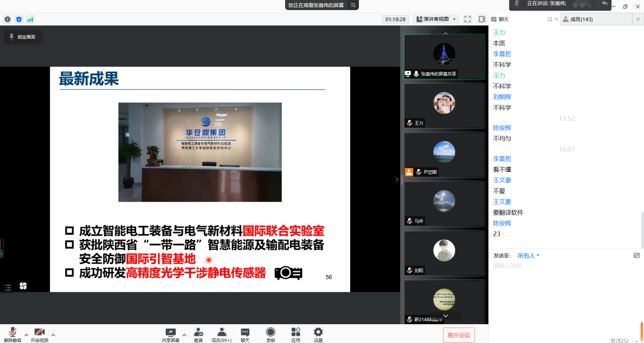Start recording with 录制 button
This screenshot has width=644, height=343.
[x=270, y=334]
